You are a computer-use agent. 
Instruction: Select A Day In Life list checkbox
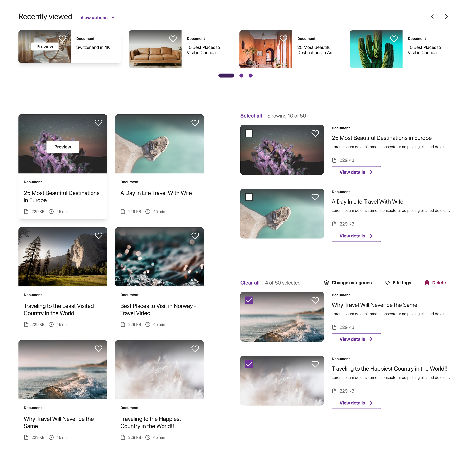(249, 197)
